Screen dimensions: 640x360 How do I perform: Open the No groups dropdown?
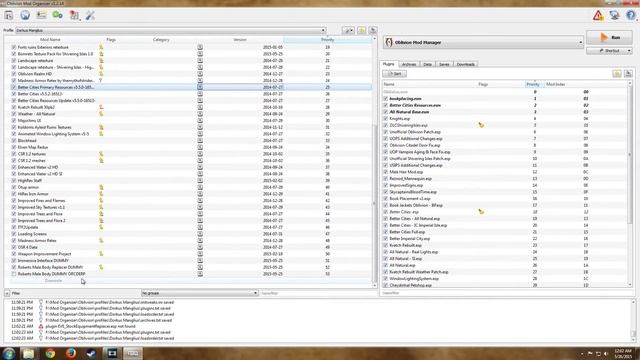200,293
